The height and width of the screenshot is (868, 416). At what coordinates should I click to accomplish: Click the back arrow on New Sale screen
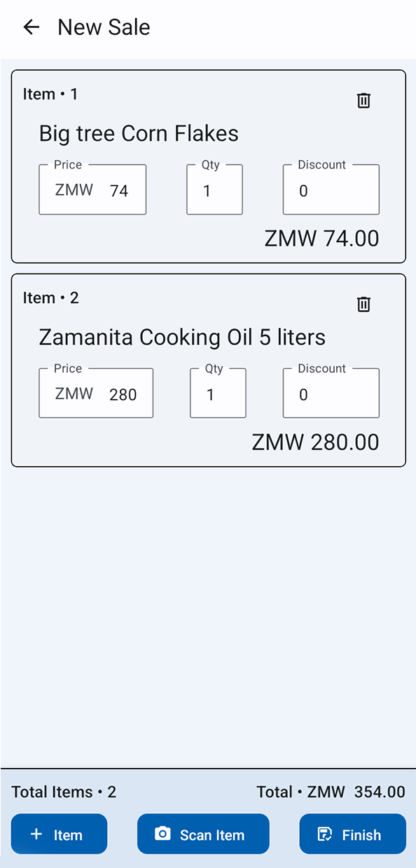click(31, 27)
